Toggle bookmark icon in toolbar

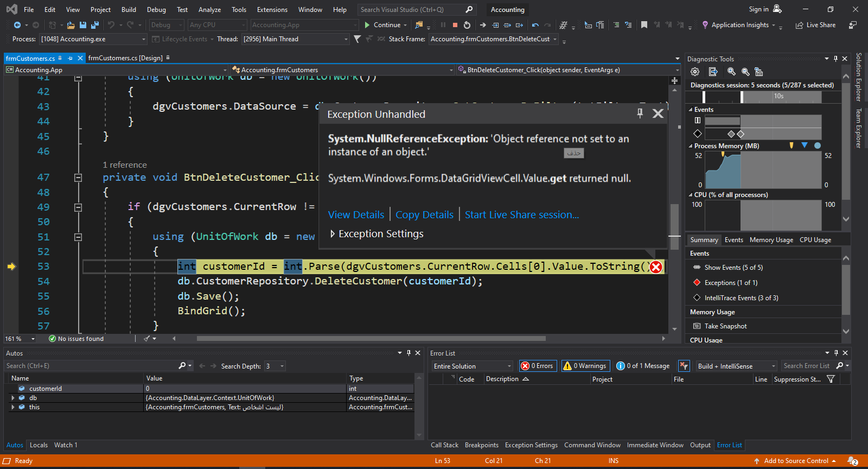pyautogui.click(x=644, y=25)
